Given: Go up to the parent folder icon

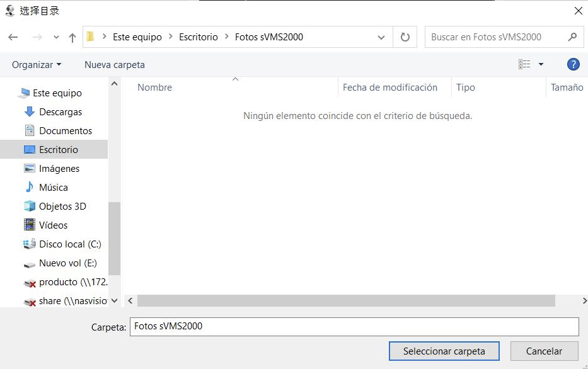Looking at the screenshot, I should pyautogui.click(x=72, y=37).
